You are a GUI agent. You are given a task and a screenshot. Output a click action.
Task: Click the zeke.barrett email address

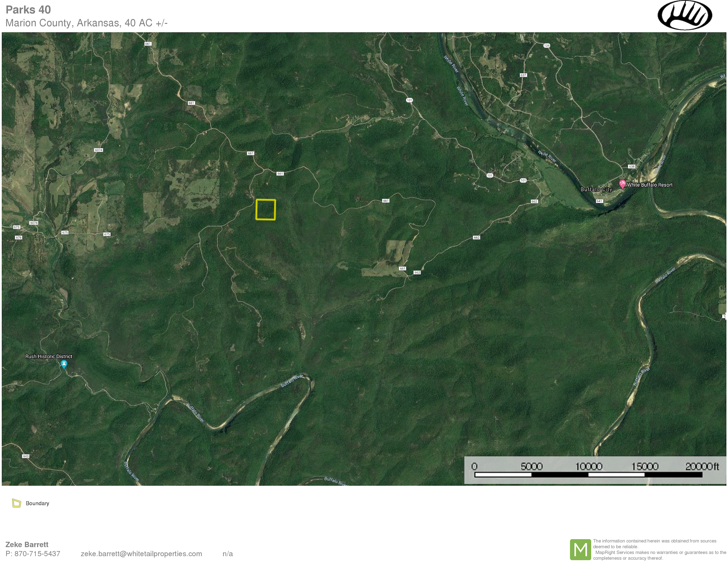click(141, 554)
